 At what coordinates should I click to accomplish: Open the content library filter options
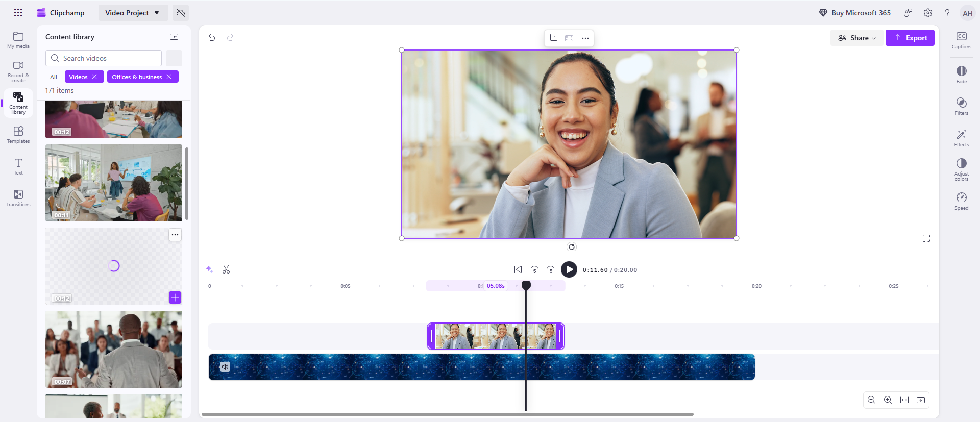pos(174,58)
